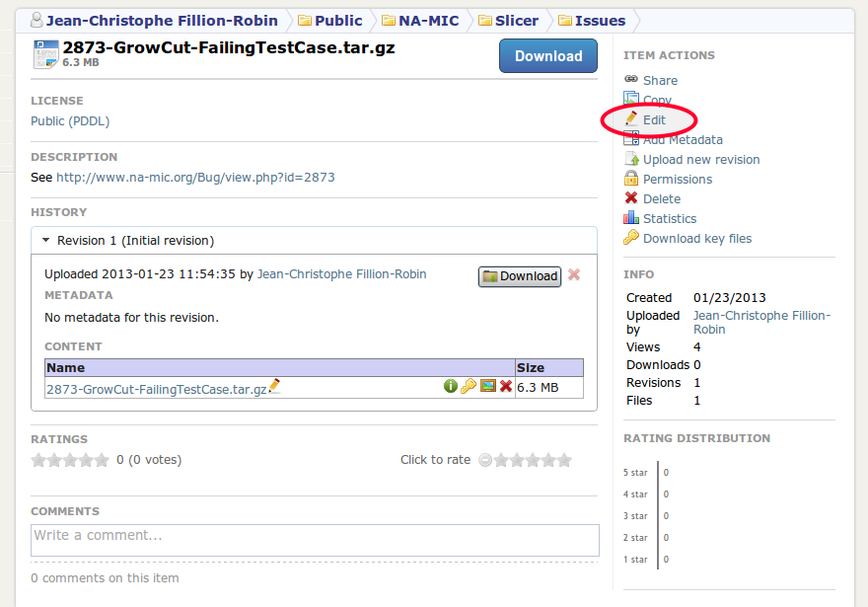This screenshot has height=607, width=868.
Task: Open Permissions with lock icon
Action: pos(677,179)
